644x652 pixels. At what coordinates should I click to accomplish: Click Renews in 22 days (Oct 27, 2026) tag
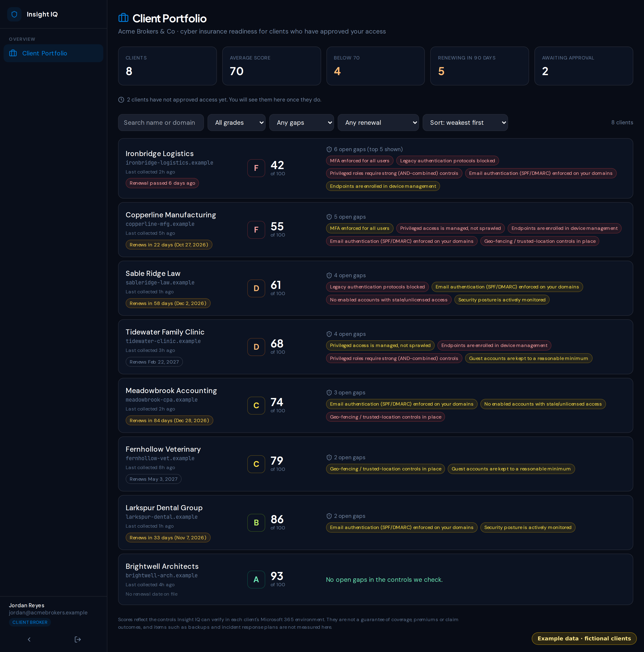point(169,245)
